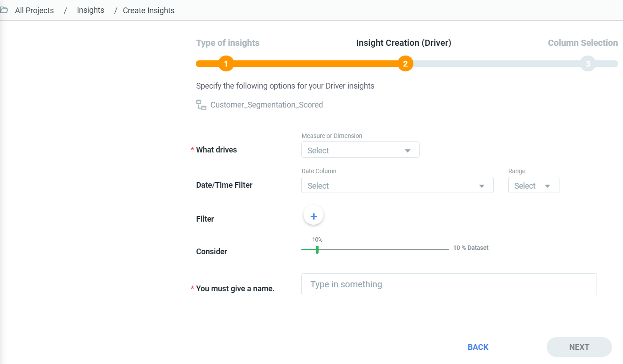Select the Column Selection step label
The height and width of the screenshot is (364, 623).
pyautogui.click(x=583, y=43)
